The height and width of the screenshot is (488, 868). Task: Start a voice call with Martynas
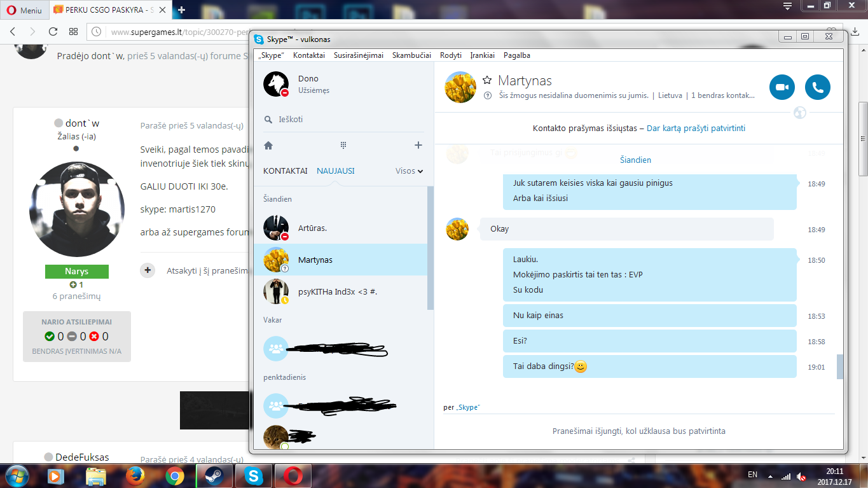(x=818, y=87)
